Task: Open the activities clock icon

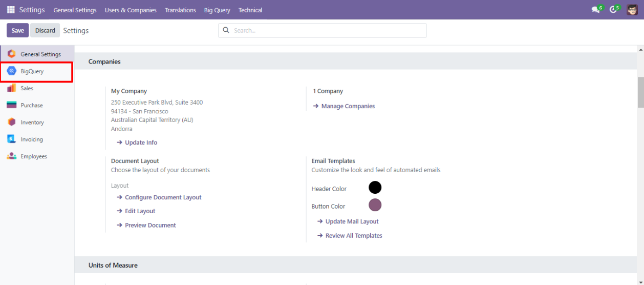Action: coord(613,10)
